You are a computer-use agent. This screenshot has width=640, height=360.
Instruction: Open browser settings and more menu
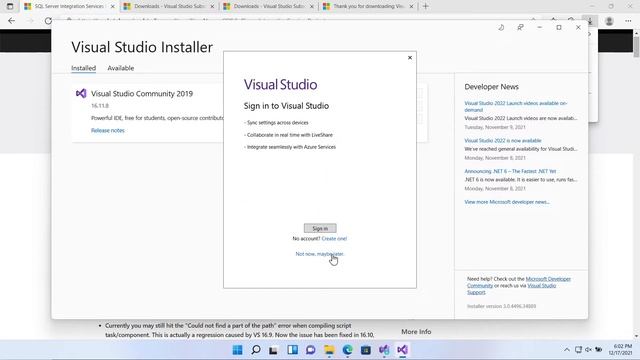click(628, 21)
